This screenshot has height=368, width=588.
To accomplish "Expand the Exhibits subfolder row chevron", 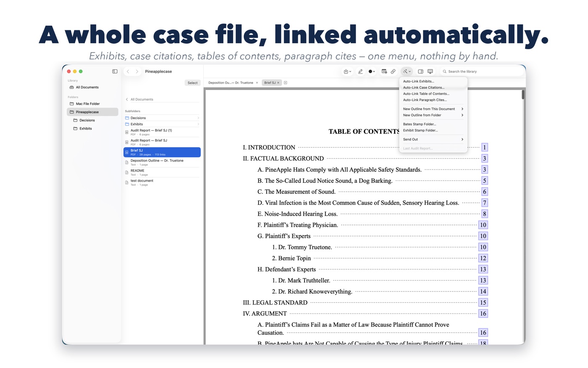I will tap(198, 124).
